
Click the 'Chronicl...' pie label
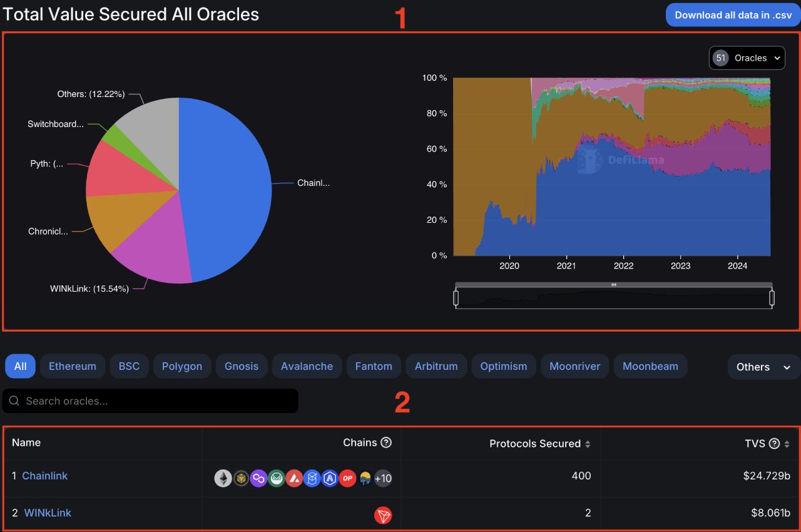[48, 231]
